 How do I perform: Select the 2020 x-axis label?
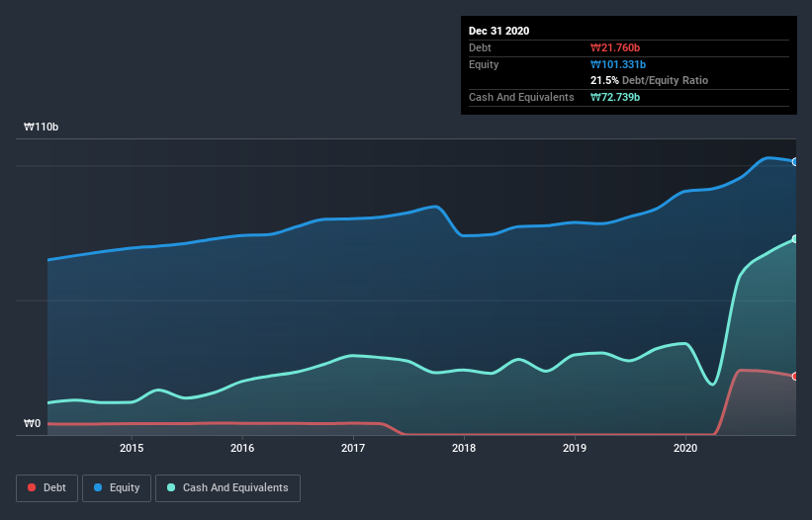[x=685, y=448]
